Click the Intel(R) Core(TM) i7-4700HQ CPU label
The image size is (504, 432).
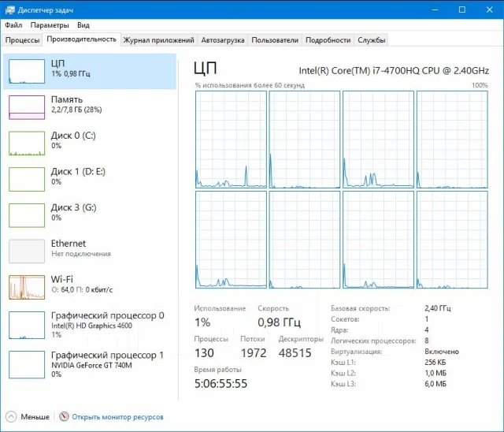pos(394,70)
